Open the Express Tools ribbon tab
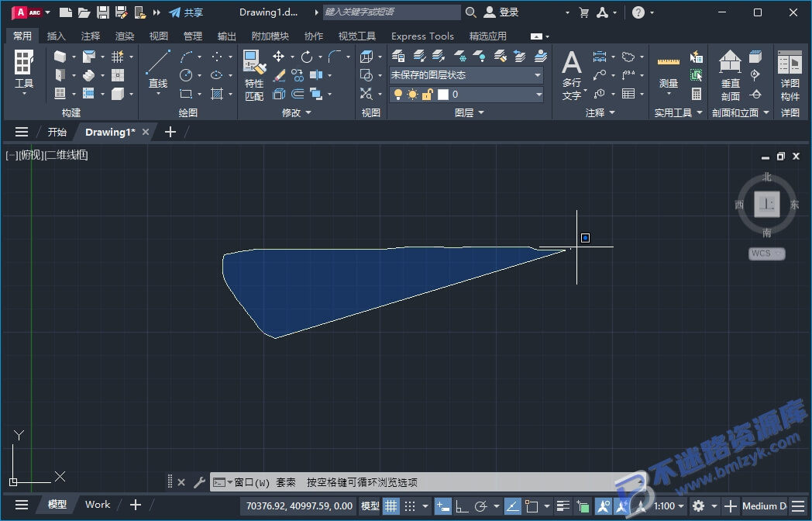 pos(422,36)
